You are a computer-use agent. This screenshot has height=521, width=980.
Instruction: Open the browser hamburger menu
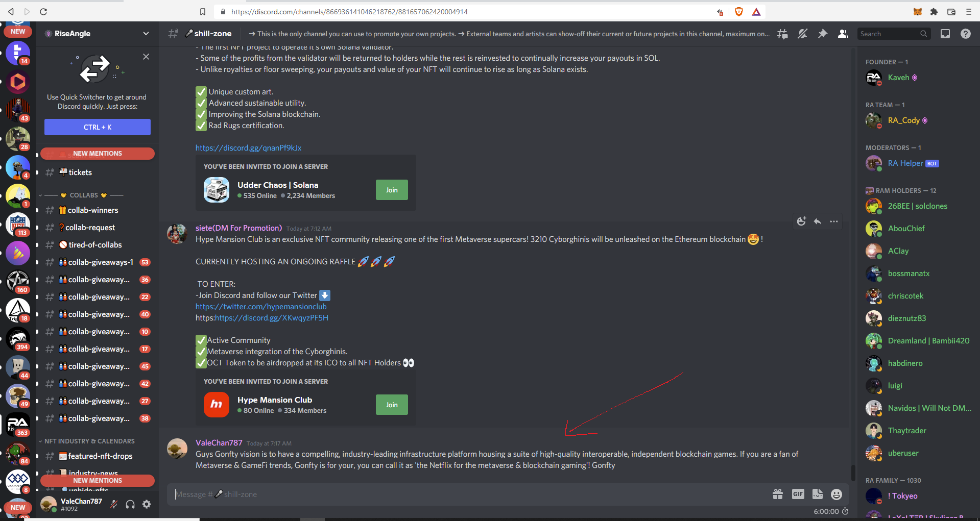(x=968, y=12)
